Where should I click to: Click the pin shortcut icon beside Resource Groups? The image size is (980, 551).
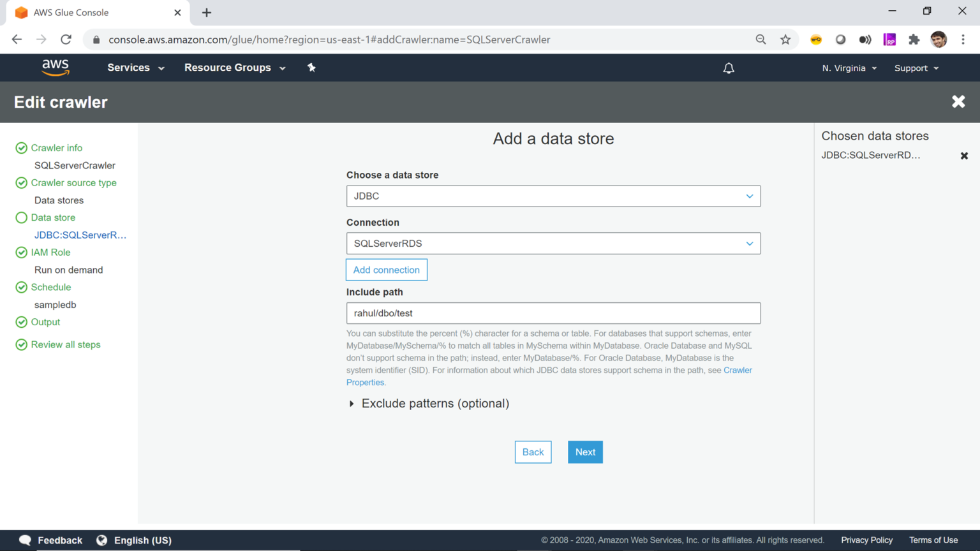[x=311, y=67]
